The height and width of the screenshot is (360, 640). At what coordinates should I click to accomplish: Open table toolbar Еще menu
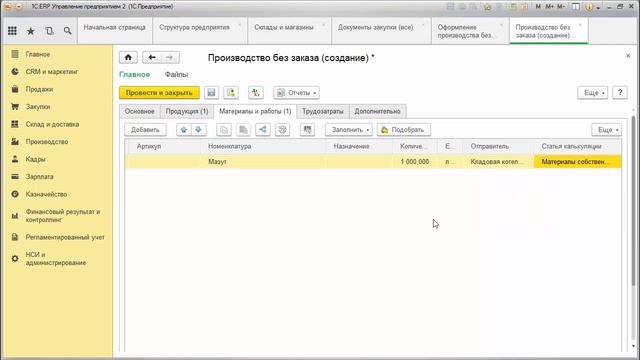click(x=607, y=130)
